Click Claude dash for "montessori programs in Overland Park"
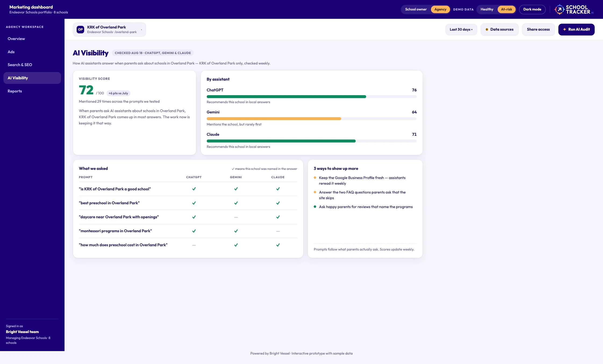The height and width of the screenshot is (364, 603). (x=278, y=231)
